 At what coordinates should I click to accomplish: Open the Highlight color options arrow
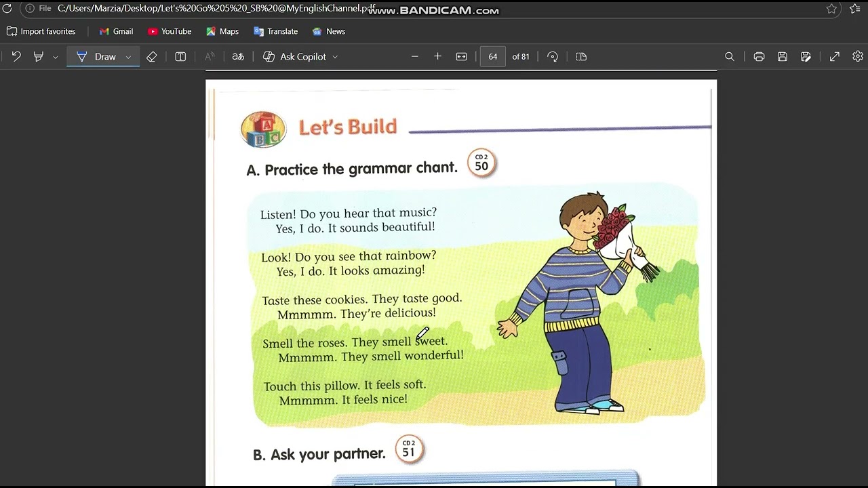pyautogui.click(x=55, y=57)
